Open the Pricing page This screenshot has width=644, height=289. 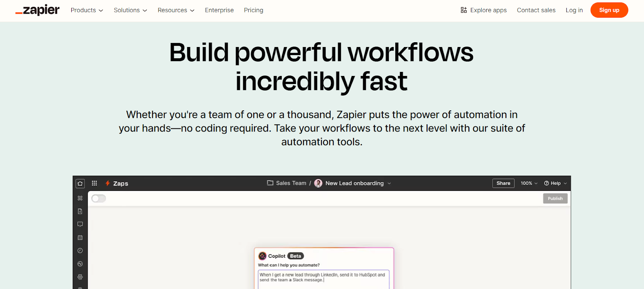254,10
